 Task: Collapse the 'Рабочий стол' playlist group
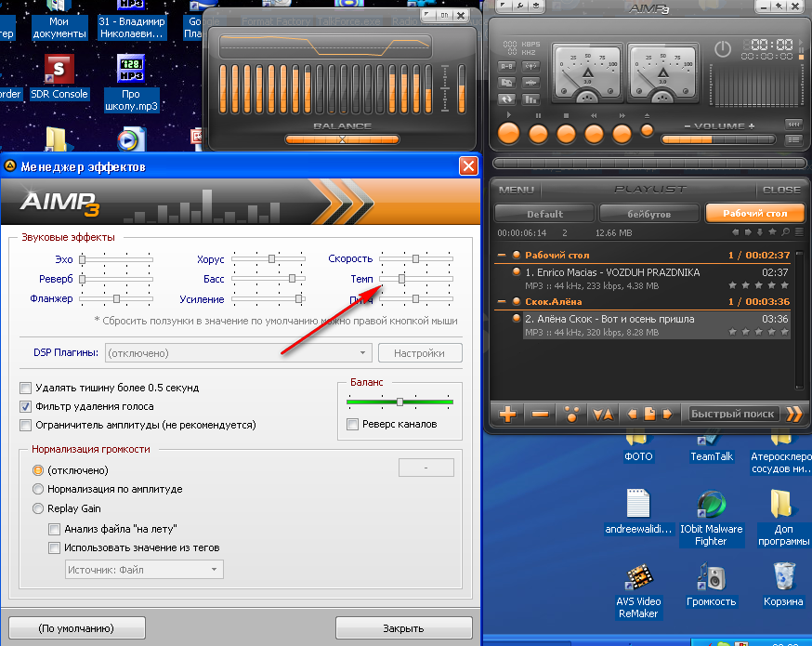point(502,255)
